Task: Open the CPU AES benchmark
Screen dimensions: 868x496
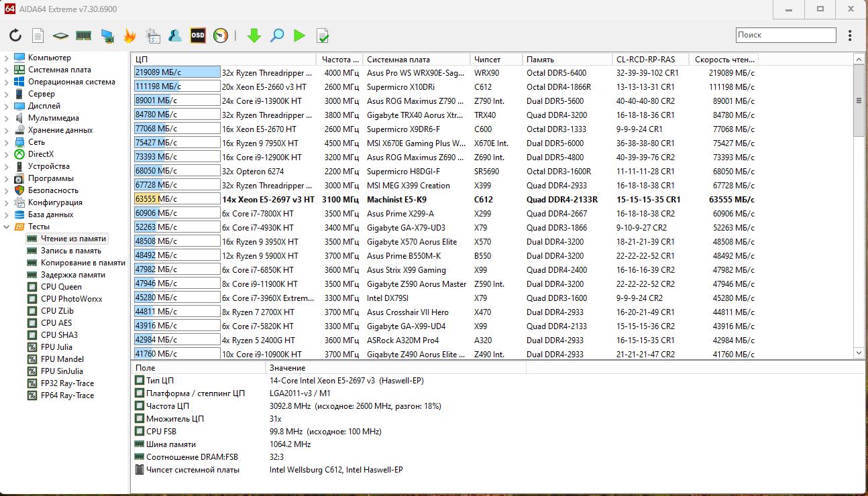Action: pos(56,323)
